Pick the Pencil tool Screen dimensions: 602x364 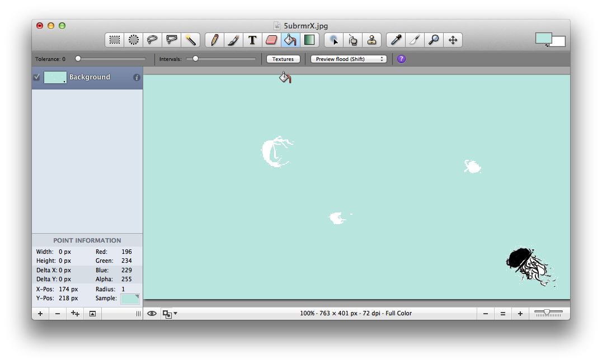(214, 40)
